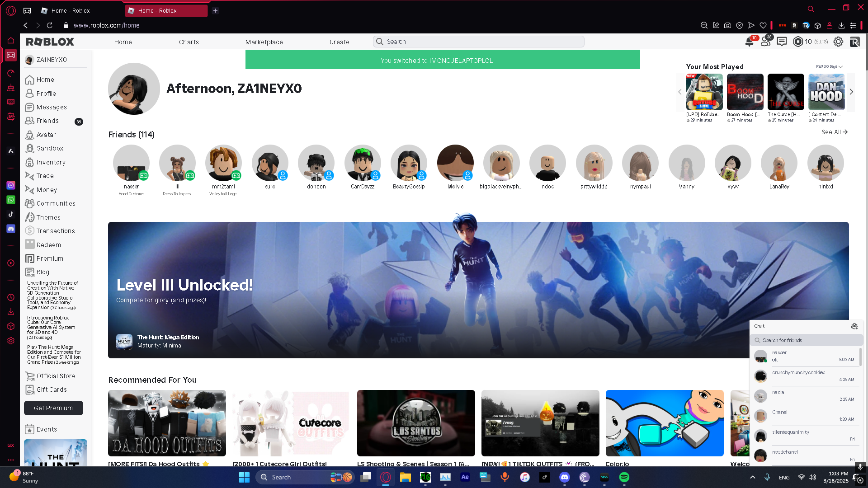Image resolution: width=868 pixels, height=488 pixels.
Task: Open the friend requests icon in header
Action: pyautogui.click(x=765, y=42)
